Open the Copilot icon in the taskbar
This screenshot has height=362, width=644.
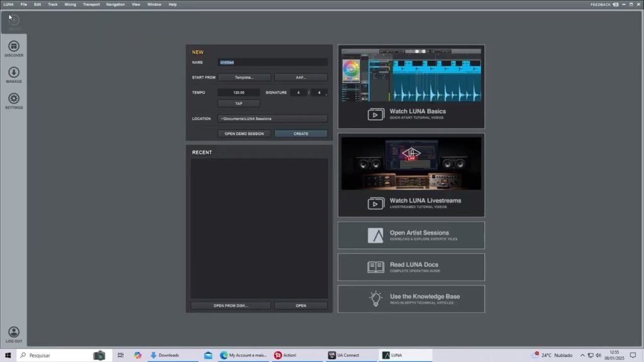tap(138, 355)
